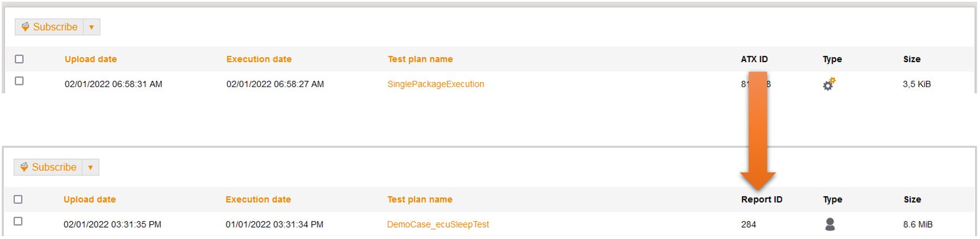Tick the select-all checkbox in ATX ID table header
The image size is (980, 239).
(x=19, y=59)
